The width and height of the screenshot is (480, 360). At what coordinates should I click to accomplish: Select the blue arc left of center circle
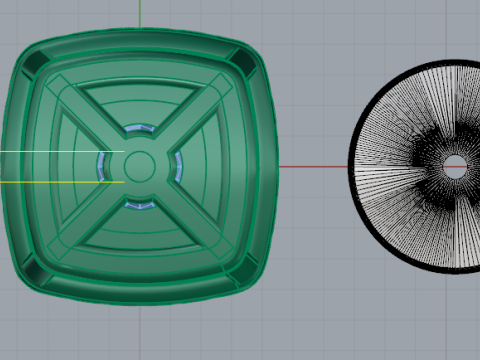[x=100, y=166]
